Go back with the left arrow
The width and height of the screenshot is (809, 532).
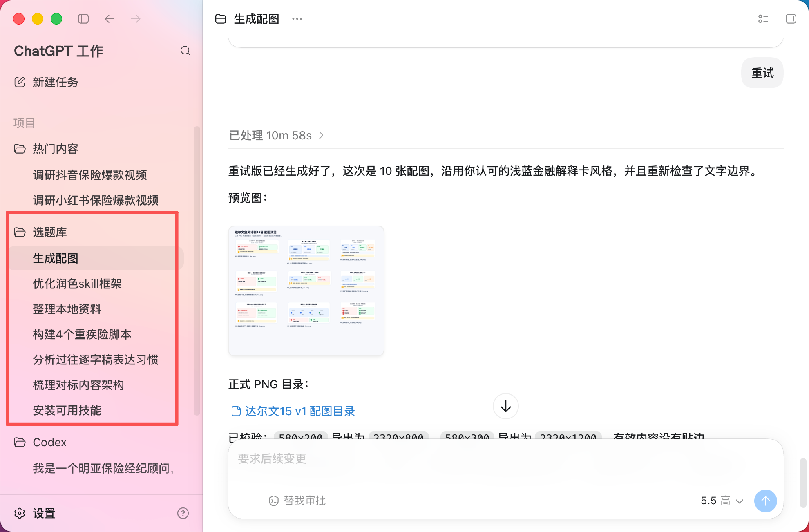pyautogui.click(x=110, y=19)
